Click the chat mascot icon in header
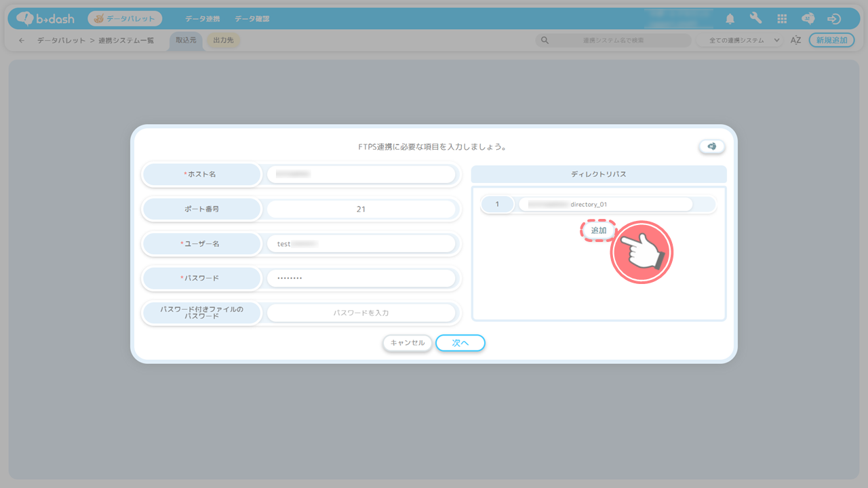This screenshot has width=868, height=488. [x=808, y=19]
